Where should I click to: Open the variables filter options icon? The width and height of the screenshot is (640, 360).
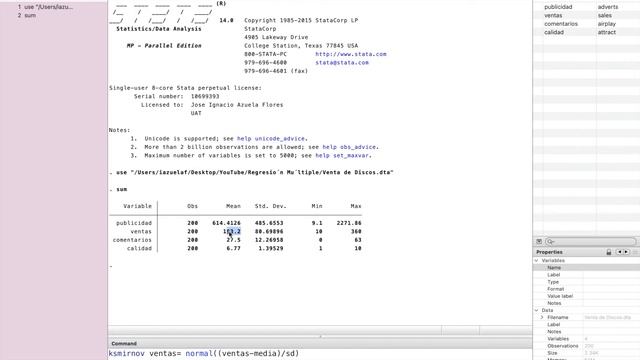point(539,242)
